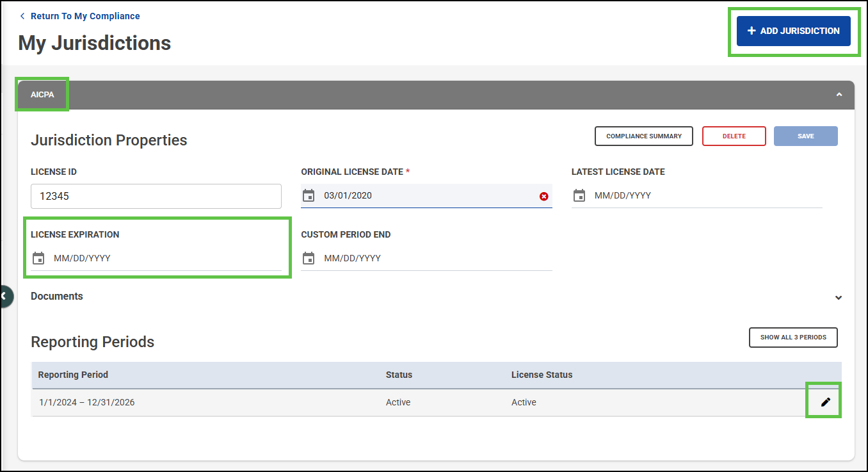Open calendar picker for Custom Period End
The image size is (868, 472).
(x=309, y=259)
